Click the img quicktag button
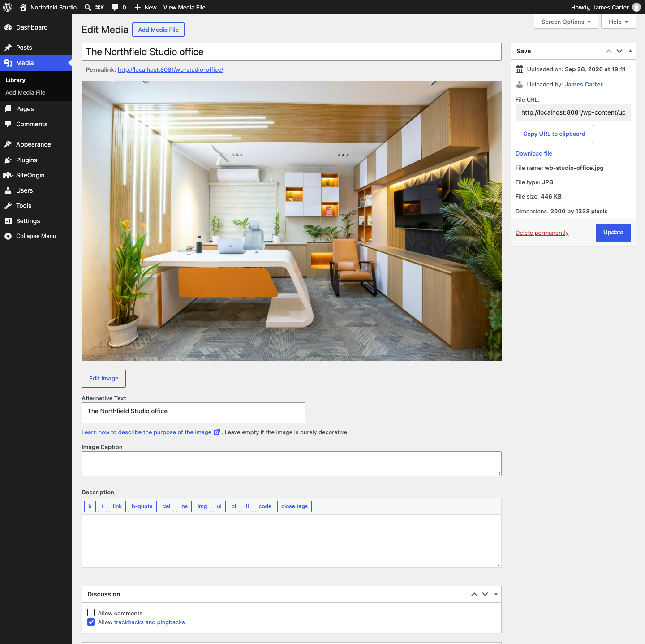The width and height of the screenshot is (645, 644). click(x=202, y=506)
